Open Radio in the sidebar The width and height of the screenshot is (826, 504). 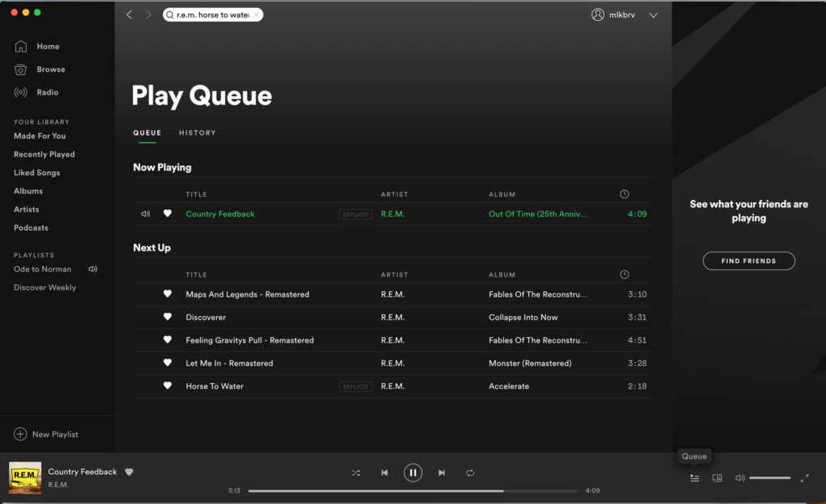pos(48,92)
